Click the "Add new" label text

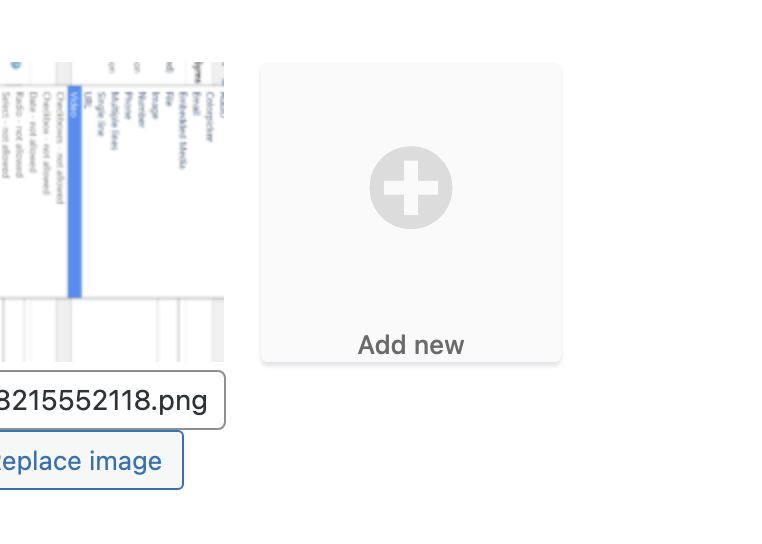point(411,345)
